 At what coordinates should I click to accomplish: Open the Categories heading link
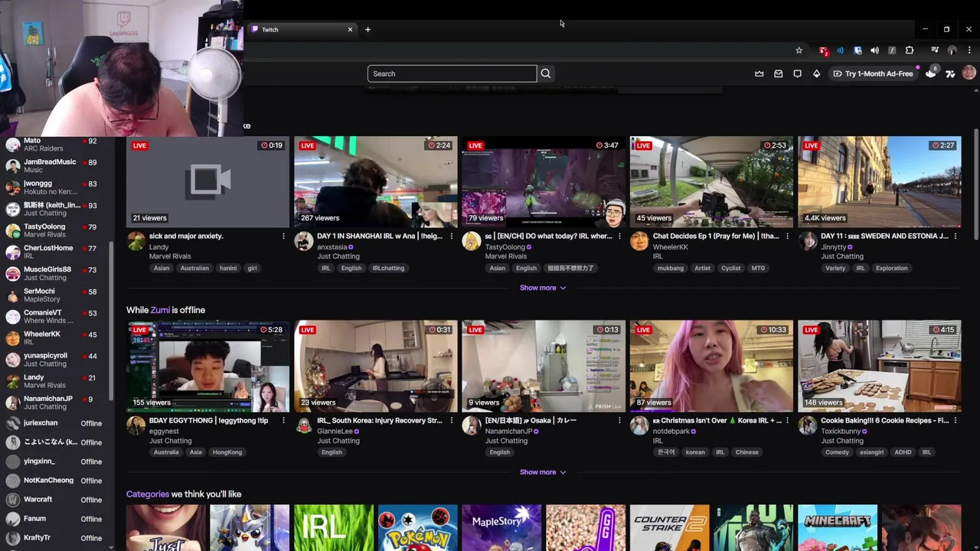[148, 494]
